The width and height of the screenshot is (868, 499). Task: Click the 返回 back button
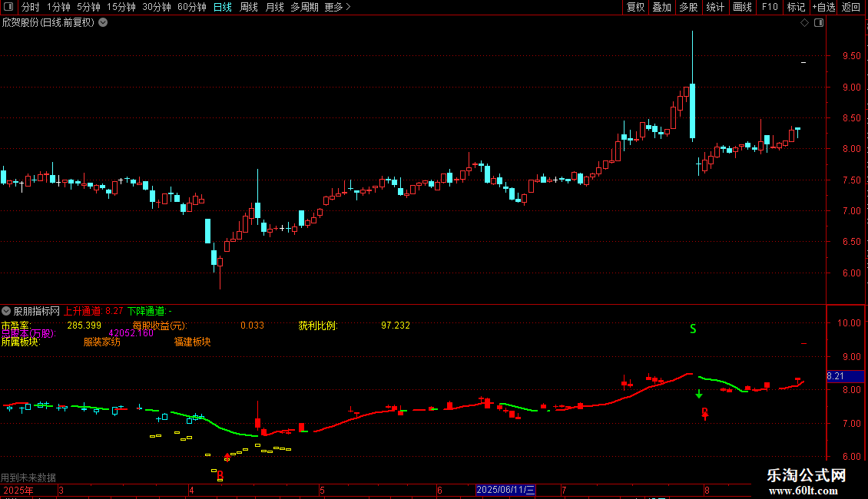tap(851, 7)
